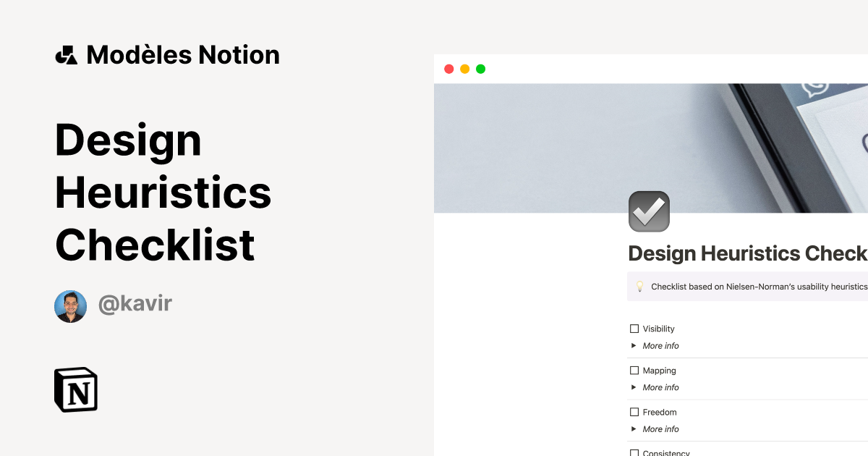Check the Visibility checkbox
This screenshot has width=868, height=456.
click(x=634, y=329)
